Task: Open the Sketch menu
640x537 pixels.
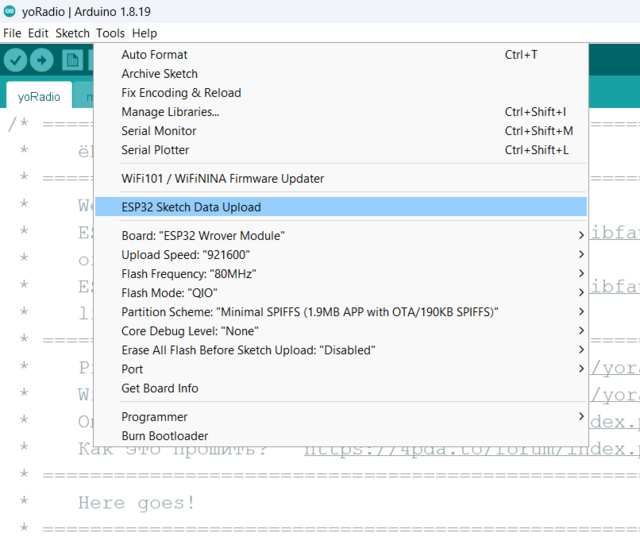Action: (x=72, y=33)
